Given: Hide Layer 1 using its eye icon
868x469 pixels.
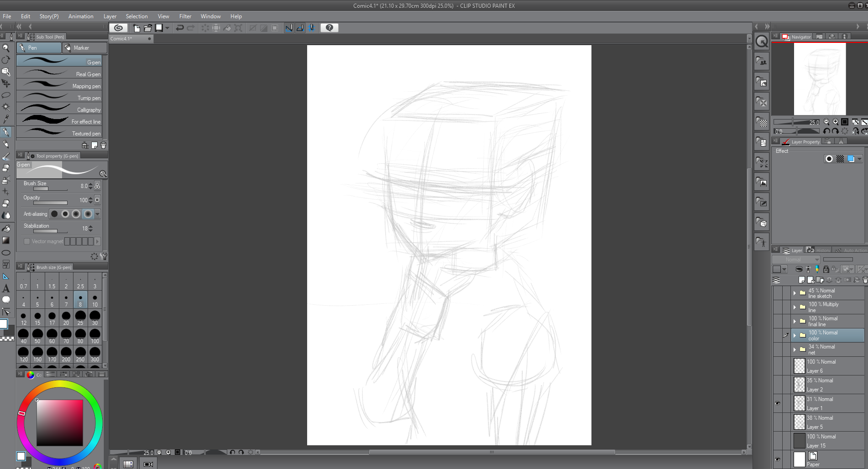Looking at the screenshot, I should click(x=777, y=403).
